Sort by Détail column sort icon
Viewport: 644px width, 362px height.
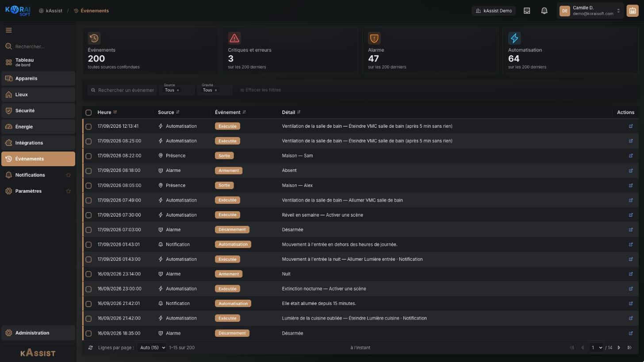pyautogui.click(x=299, y=112)
